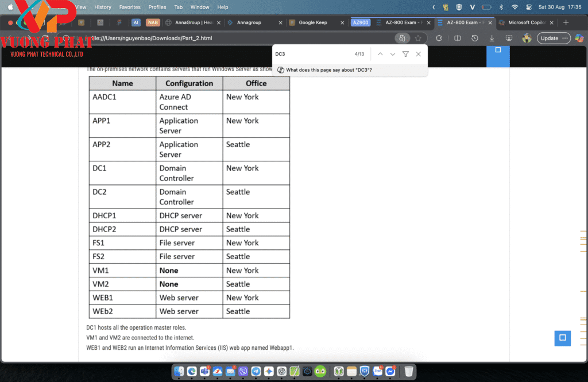
Task: Close the find-in-page bar
Action: [x=419, y=54]
